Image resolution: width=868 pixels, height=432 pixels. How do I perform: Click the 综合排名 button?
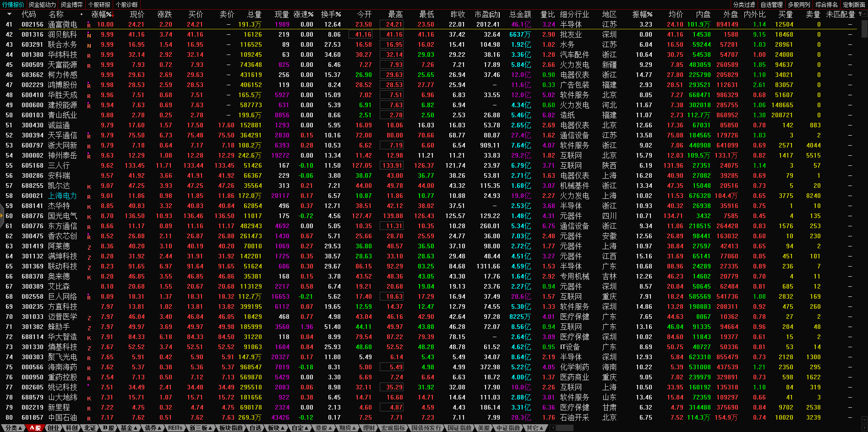tap(826, 5)
